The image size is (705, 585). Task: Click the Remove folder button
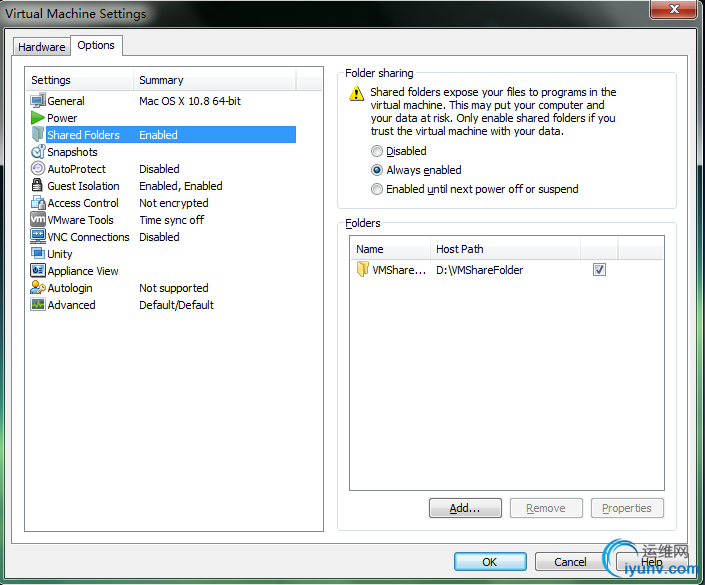[546, 508]
